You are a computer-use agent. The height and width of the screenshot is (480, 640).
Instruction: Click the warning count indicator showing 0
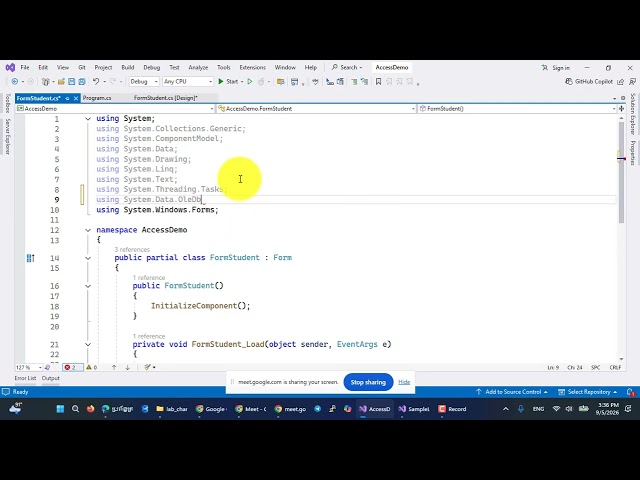pyautogui.click(x=92, y=367)
